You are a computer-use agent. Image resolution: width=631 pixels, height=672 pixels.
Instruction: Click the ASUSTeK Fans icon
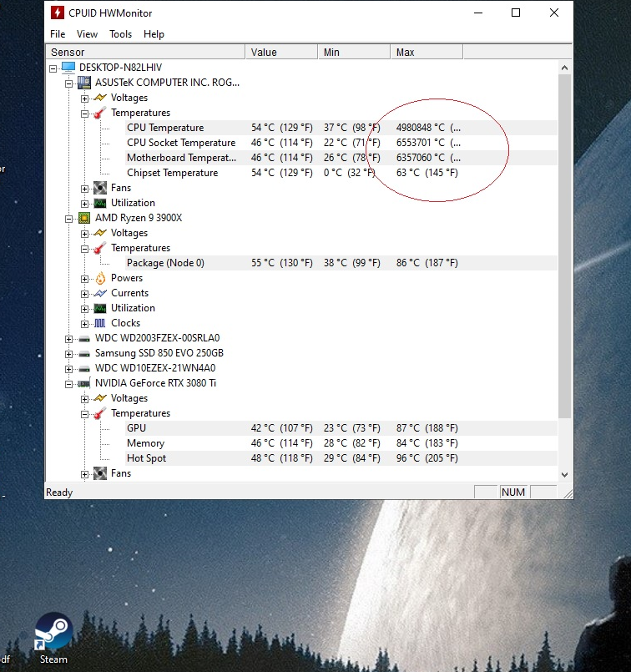pos(100,188)
